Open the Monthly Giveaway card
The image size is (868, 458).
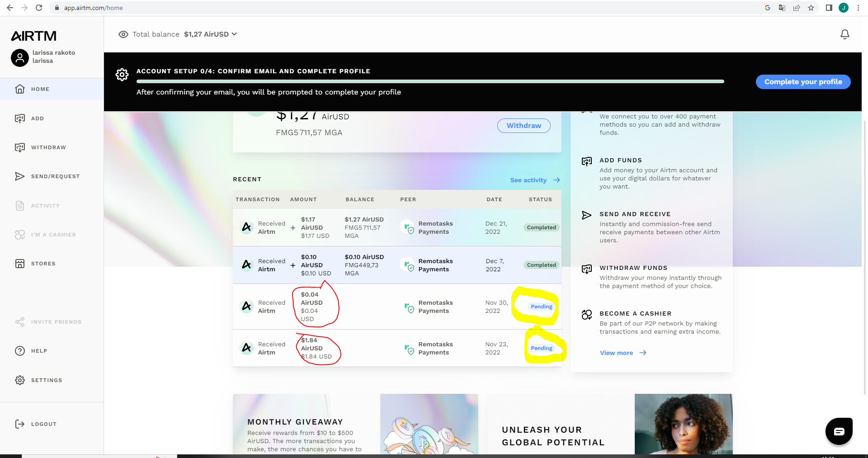coord(355,424)
